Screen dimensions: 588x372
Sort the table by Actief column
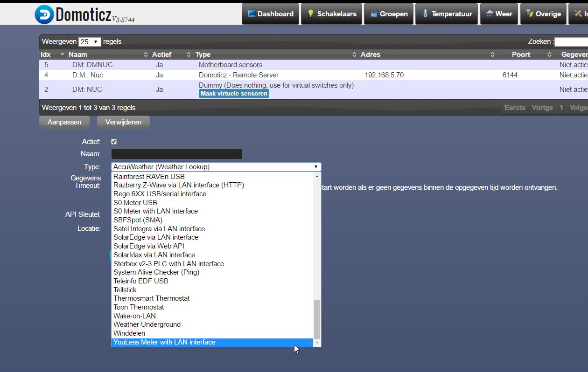click(x=171, y=55)
